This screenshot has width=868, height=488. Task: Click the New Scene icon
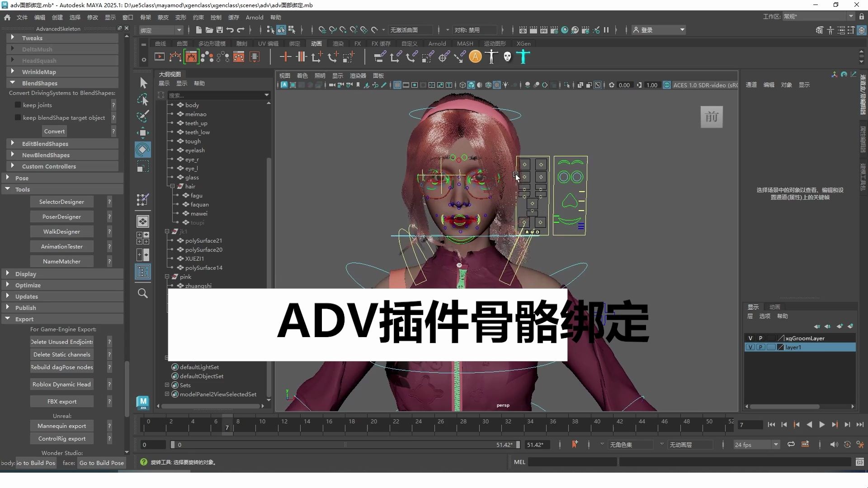click(x=198, y=30)
